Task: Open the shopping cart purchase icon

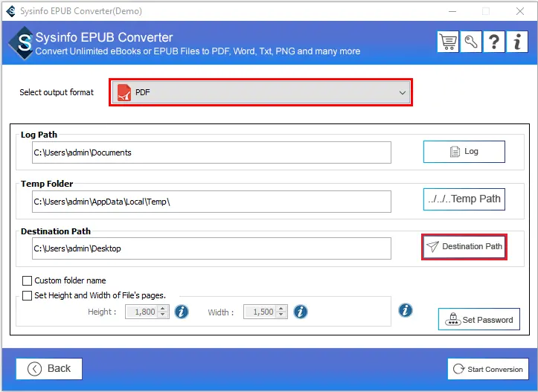Action: pos(448,42)
